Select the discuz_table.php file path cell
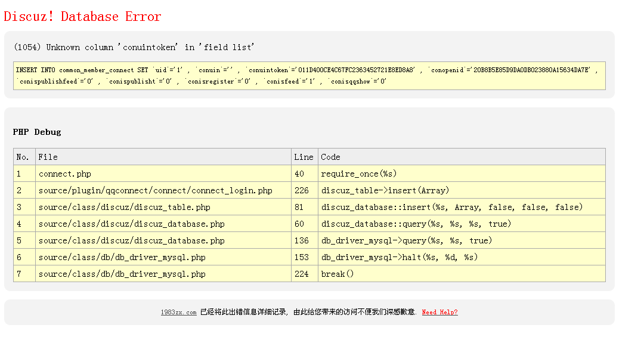 [x=124, y=208]
